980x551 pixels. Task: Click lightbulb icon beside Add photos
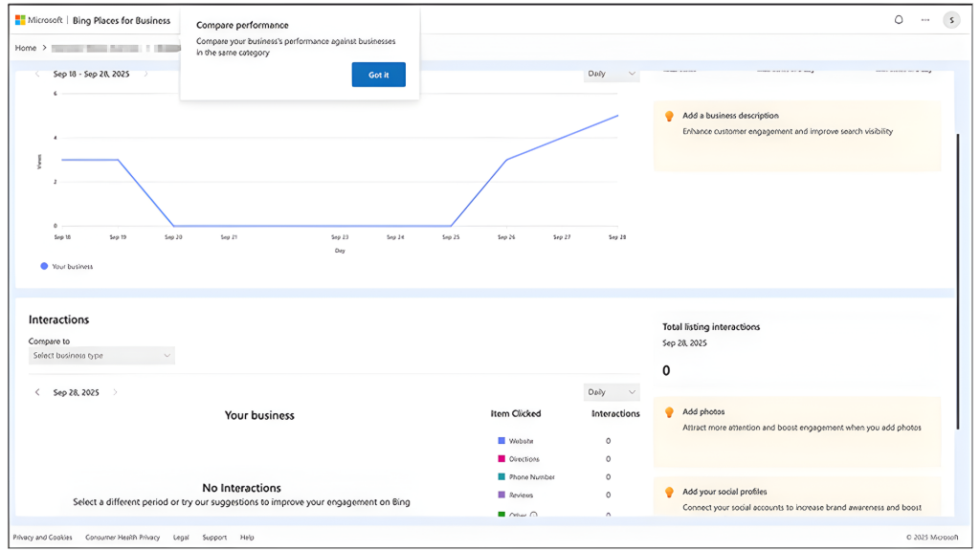point(669,412)
